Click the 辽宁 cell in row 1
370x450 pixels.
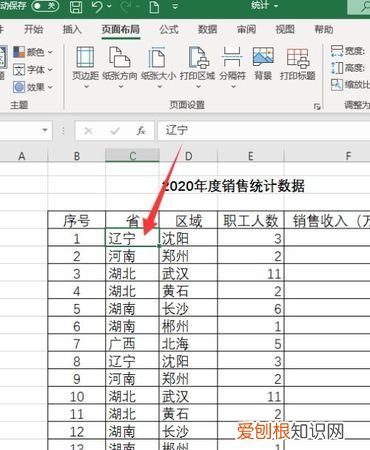[x=132, y=238]
